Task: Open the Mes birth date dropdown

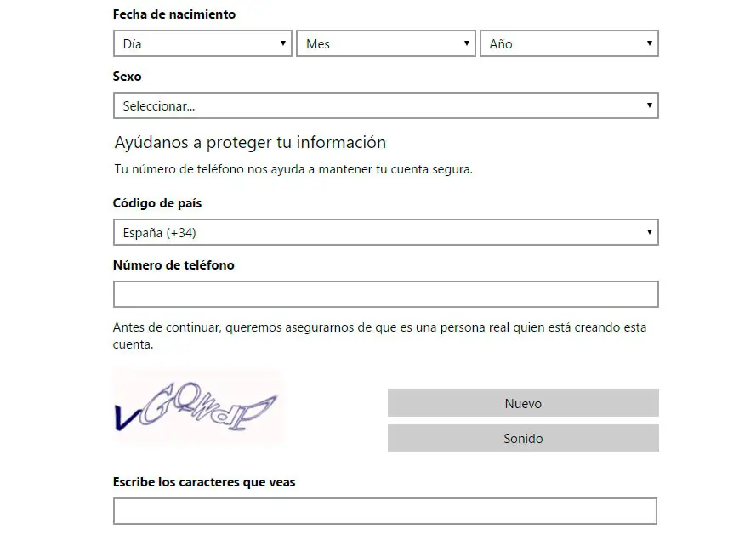Action: pos(385,44)
